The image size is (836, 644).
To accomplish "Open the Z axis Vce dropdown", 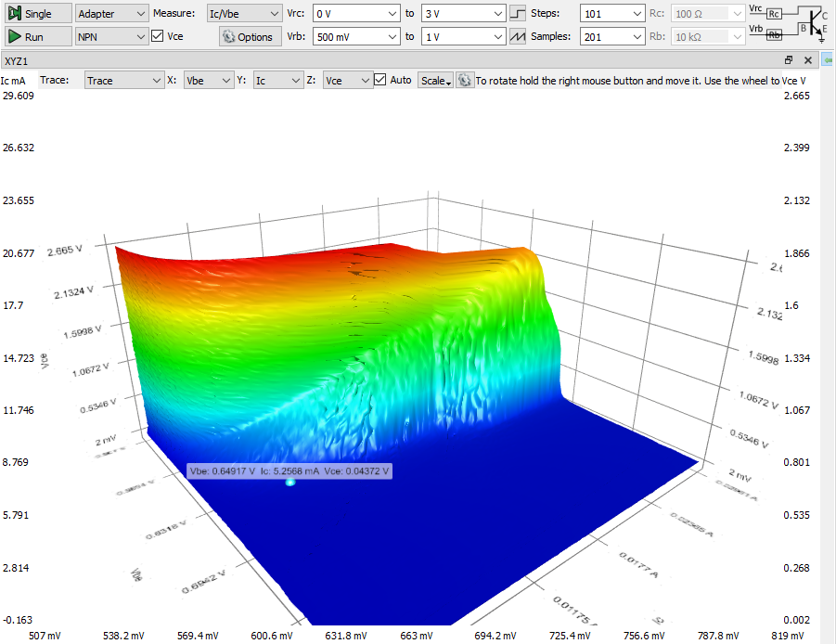I will click(x=348, y=81).
